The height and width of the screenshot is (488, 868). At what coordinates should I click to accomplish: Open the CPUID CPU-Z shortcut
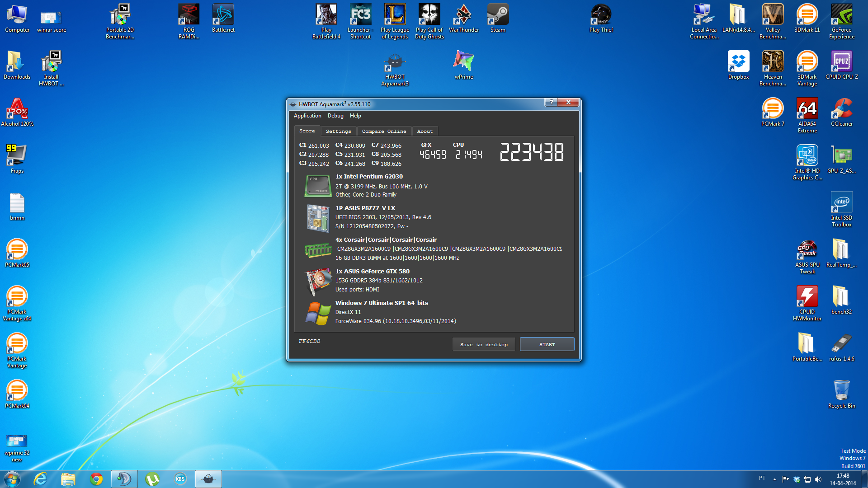click(841, 65)
